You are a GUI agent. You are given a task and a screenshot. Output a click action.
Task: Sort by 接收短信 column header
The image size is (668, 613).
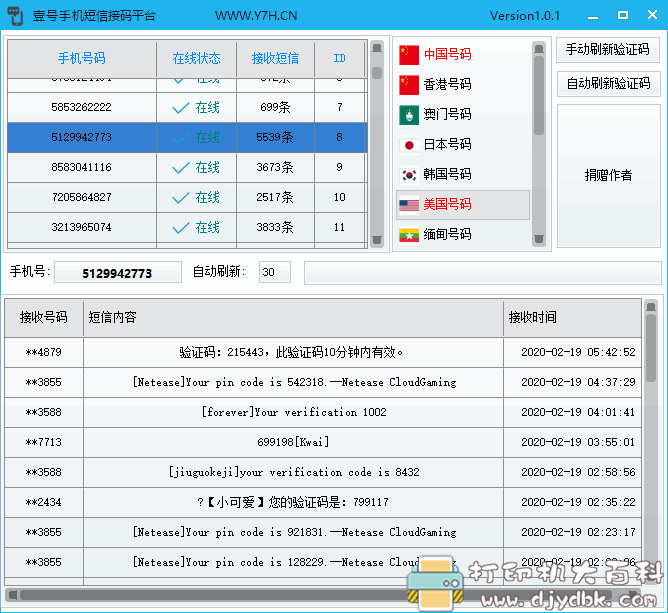pos(275,58)
